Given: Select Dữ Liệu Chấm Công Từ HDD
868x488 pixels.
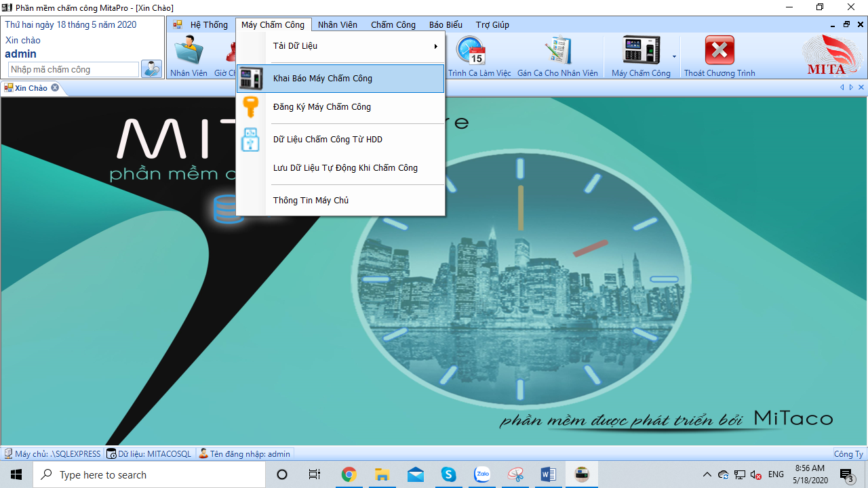Looking at the screenshot, I should [340, 140].
